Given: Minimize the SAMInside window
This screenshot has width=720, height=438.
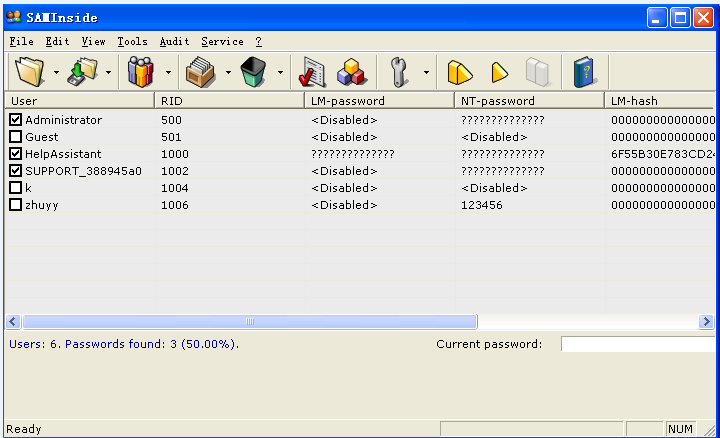Looking at the screenshot, I should [657, 18].
